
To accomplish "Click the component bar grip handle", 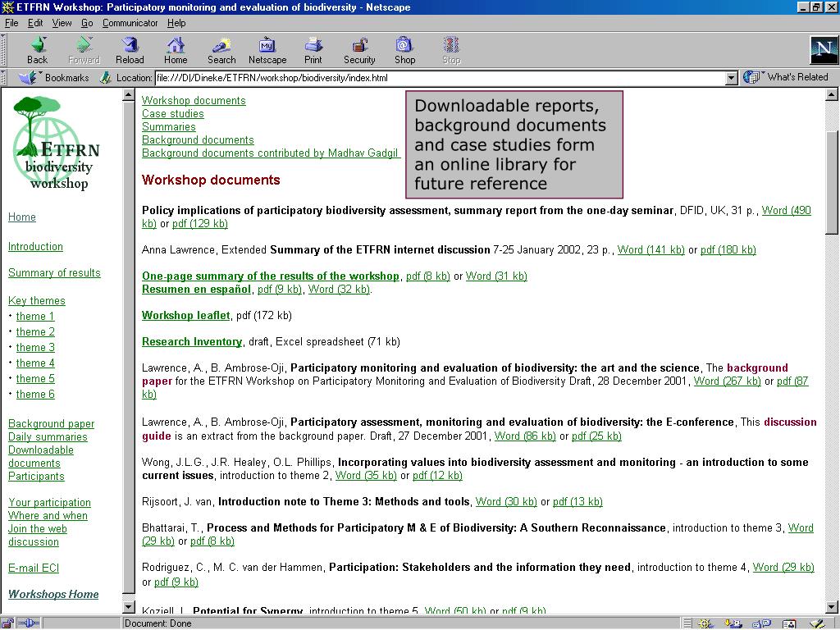I will 688,623.
